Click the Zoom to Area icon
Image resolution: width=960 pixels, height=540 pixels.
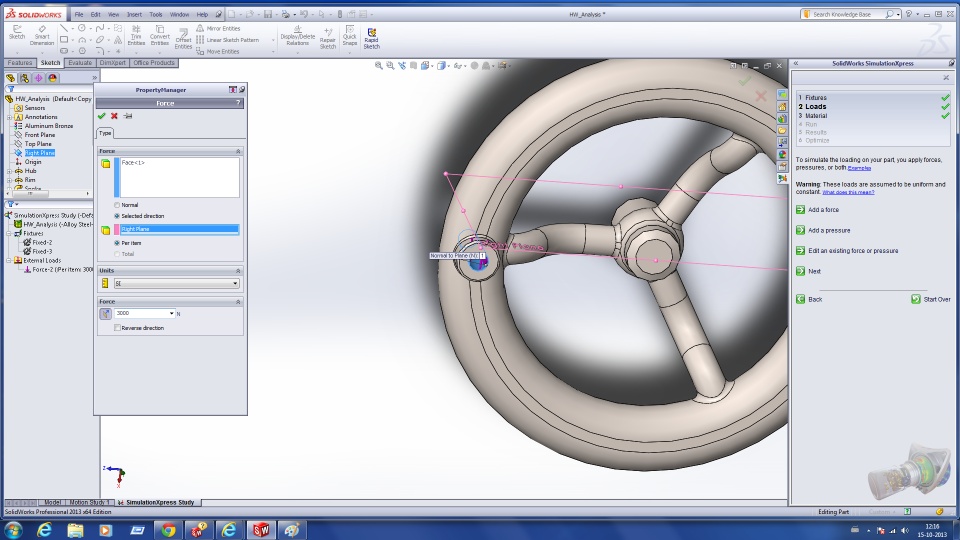(390, 66)
